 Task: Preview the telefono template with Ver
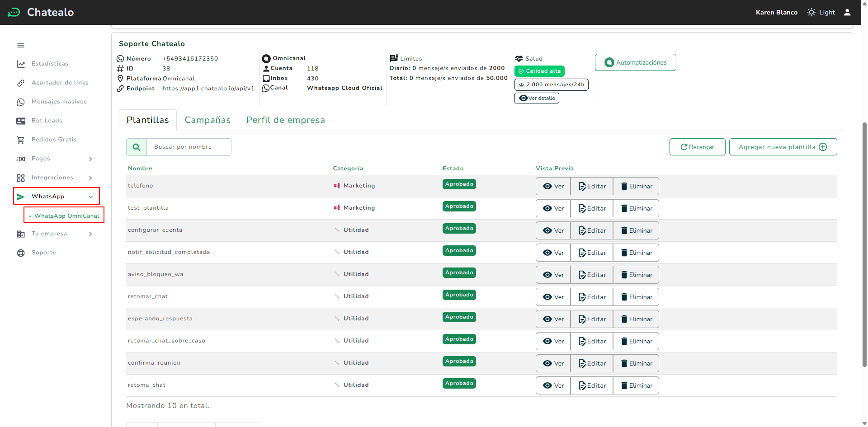pyautogui.click(x=553, y=186)
